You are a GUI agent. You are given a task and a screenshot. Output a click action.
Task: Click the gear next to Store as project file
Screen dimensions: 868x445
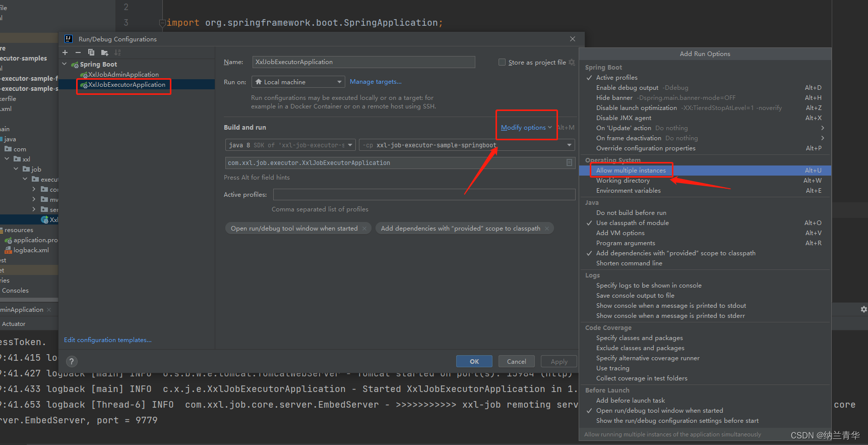click(x=572, y=62)
